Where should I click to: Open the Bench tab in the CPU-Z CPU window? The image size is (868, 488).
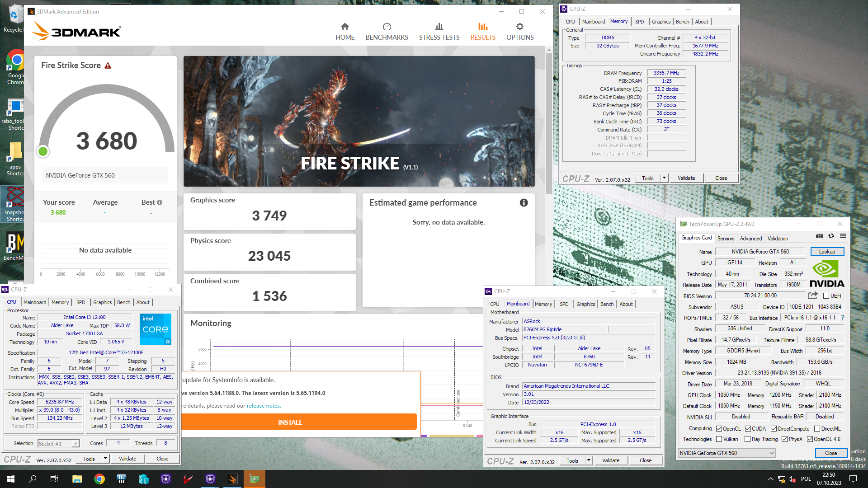pos(123,302)
